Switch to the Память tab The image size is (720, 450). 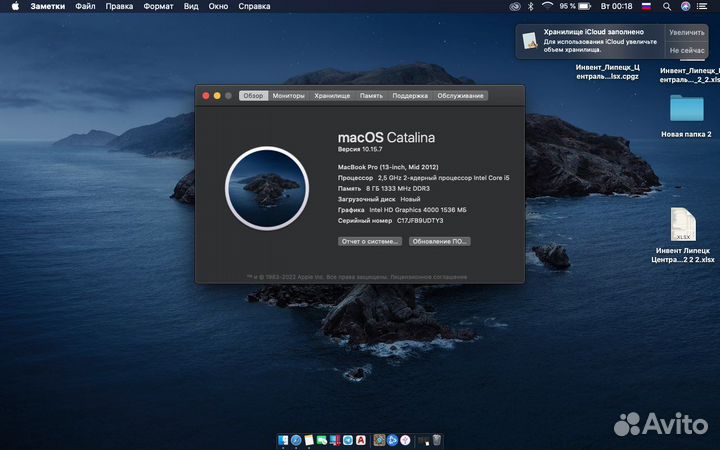371,96
